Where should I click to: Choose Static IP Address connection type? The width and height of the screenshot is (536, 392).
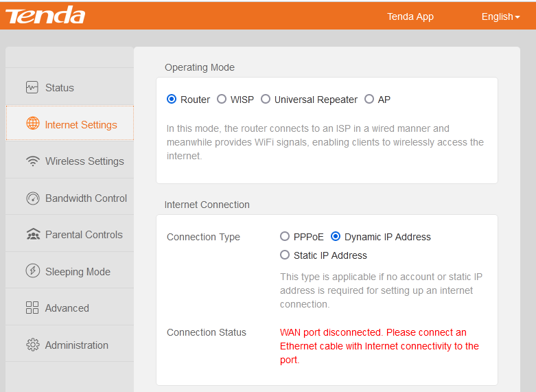(285, 255)
